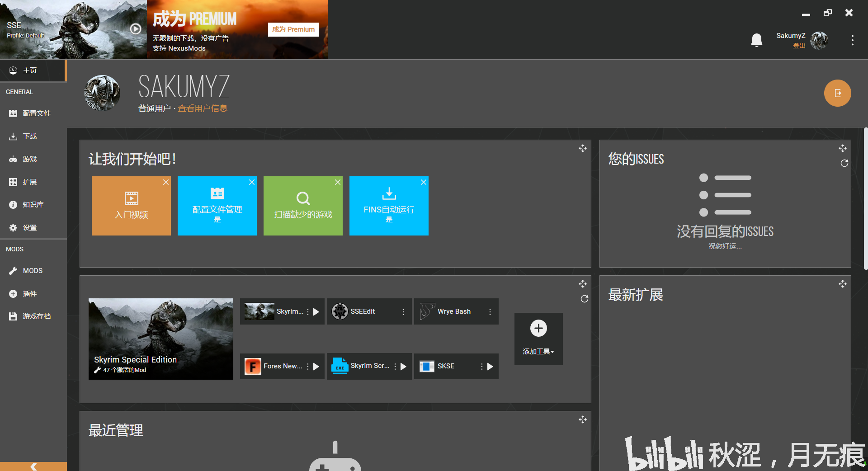Click the orange round logout button
The image size is (868, 471).
click(x=838, y=93)
